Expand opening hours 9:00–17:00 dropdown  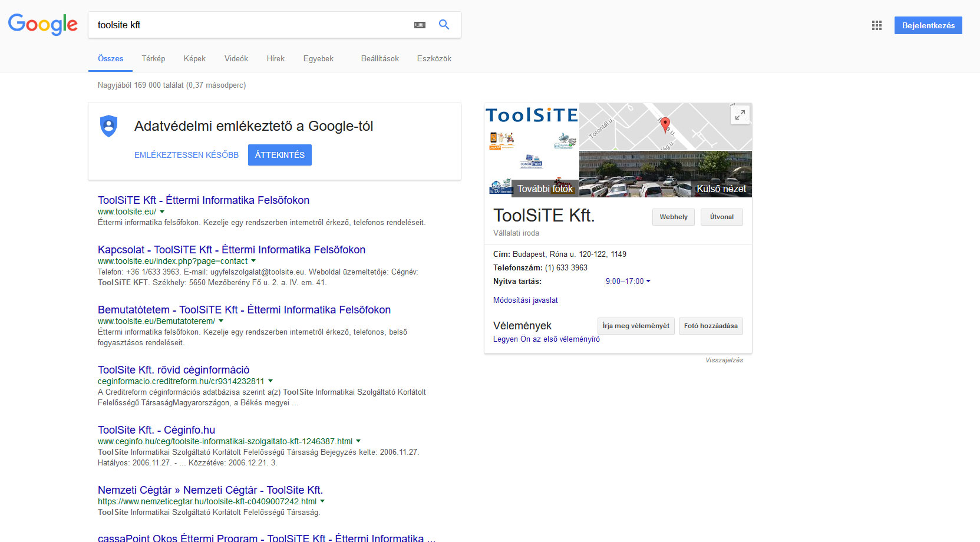[x=628, y=282]
